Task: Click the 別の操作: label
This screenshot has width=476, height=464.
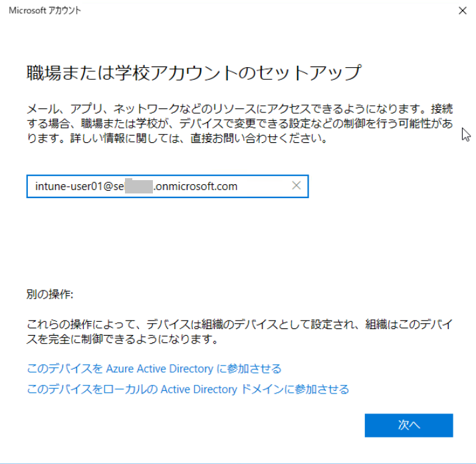Action: 50,294
